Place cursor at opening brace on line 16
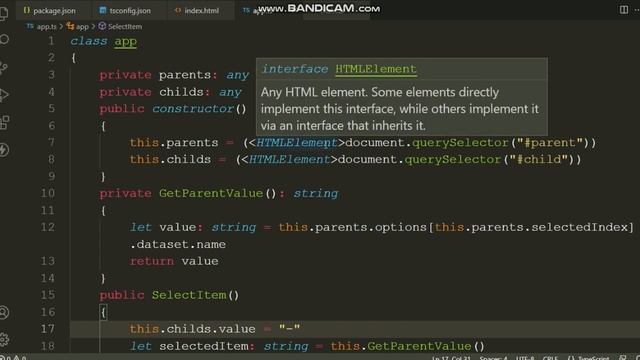The image size is (640, 360). [x=103, y=313]
